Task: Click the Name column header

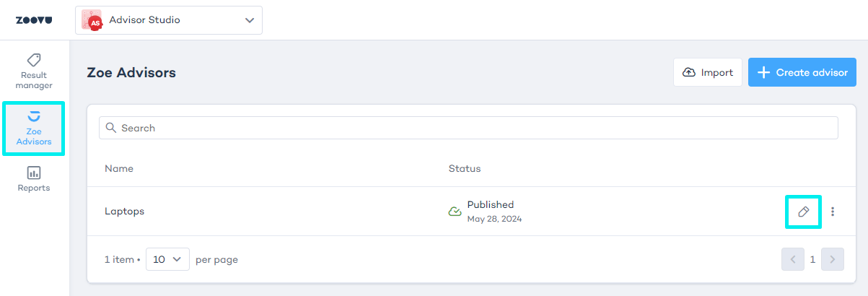Action: pyautogui.click(x=119, y=168)
